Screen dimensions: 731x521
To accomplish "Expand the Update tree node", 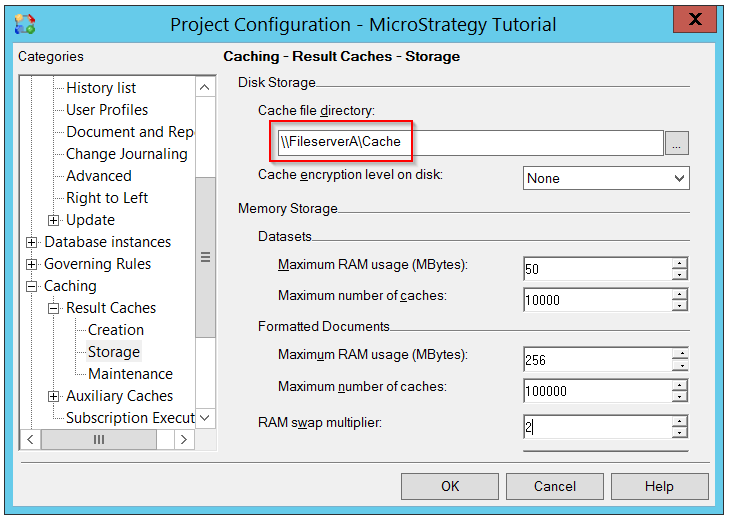I will pos(54,220).
